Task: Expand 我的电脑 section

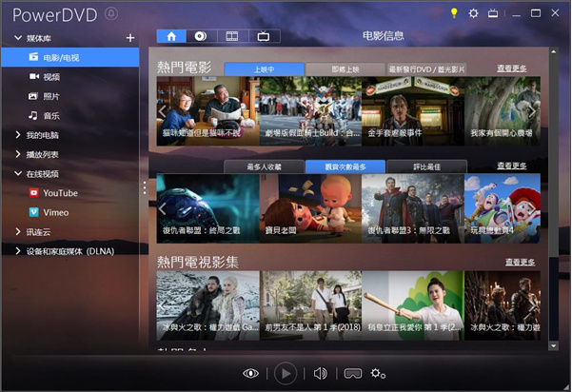Action: (x=18, y=135)
